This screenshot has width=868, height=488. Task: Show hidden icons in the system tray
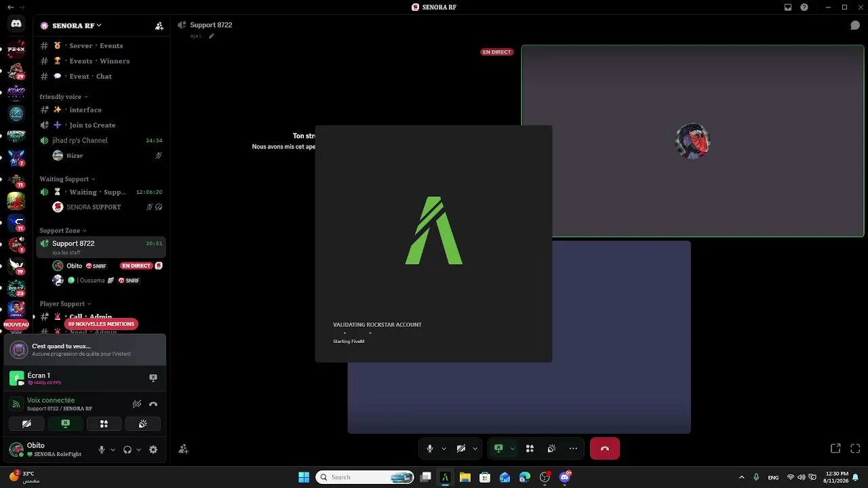(741, 477)
